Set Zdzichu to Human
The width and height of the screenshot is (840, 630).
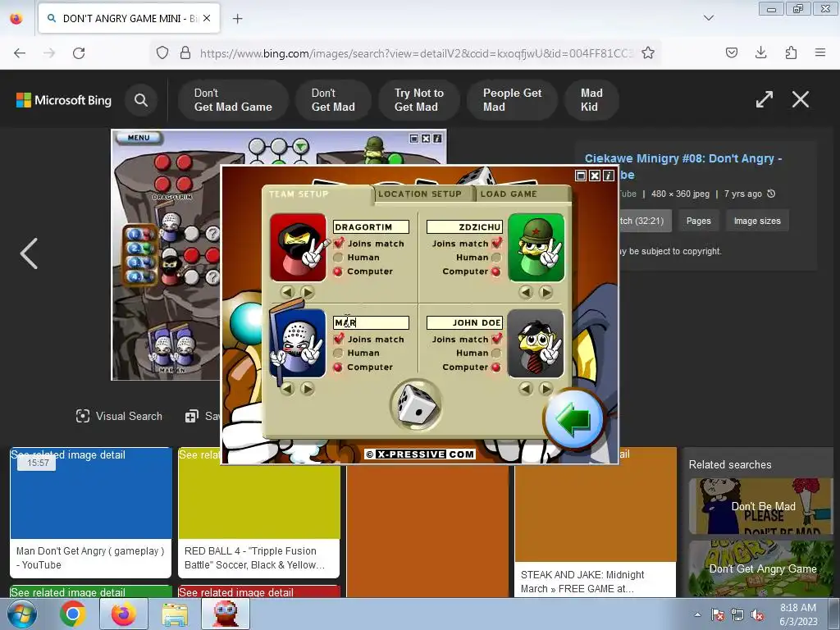pyautogui.click(x=496, y=258)
